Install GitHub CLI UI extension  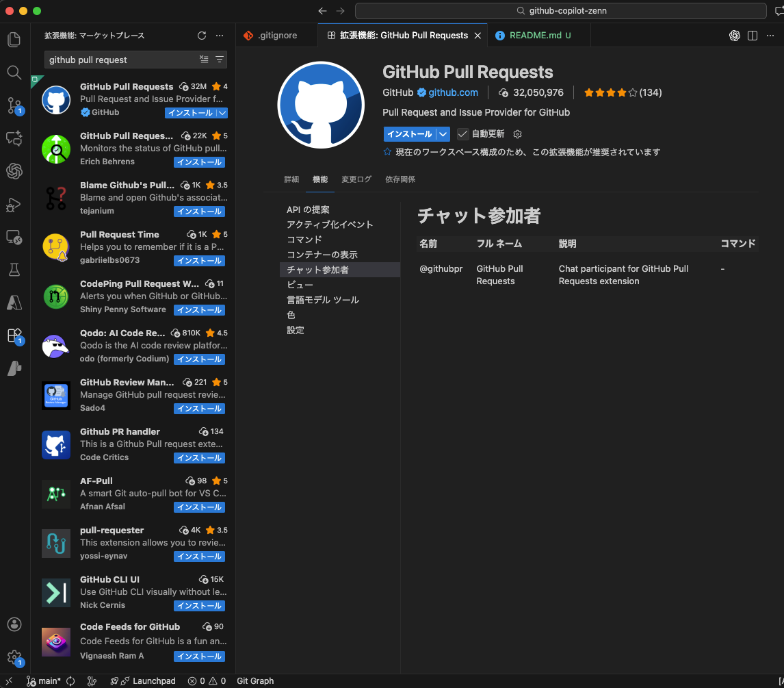click(x=200, y=606)
